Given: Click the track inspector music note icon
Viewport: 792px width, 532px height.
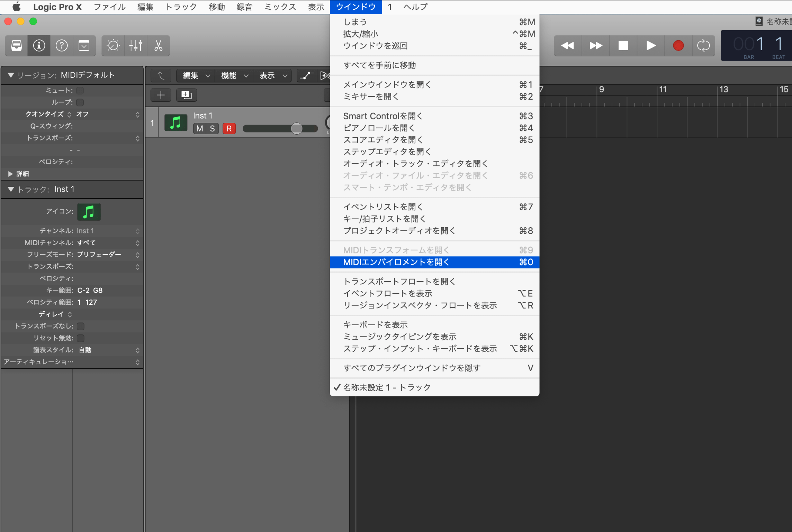Looking at the screenshot, I should click(x=89, y=212).
